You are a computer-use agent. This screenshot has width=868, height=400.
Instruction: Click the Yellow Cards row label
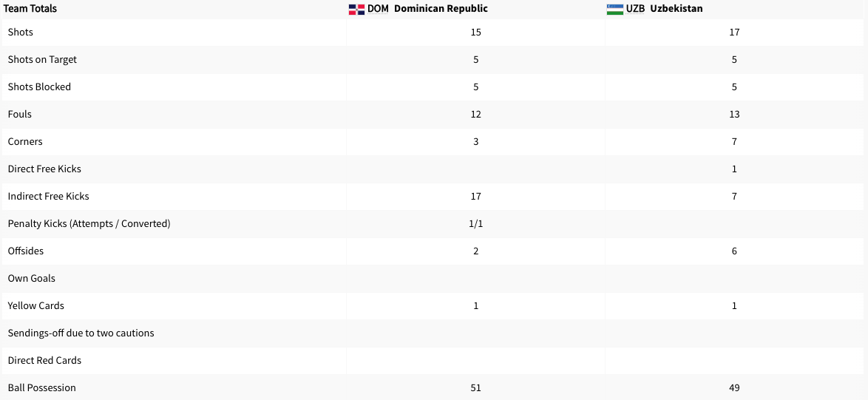point(36,306)
